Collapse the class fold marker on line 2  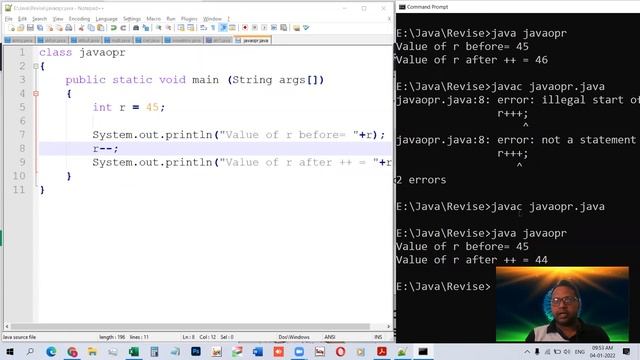click(x=36, y=66)
